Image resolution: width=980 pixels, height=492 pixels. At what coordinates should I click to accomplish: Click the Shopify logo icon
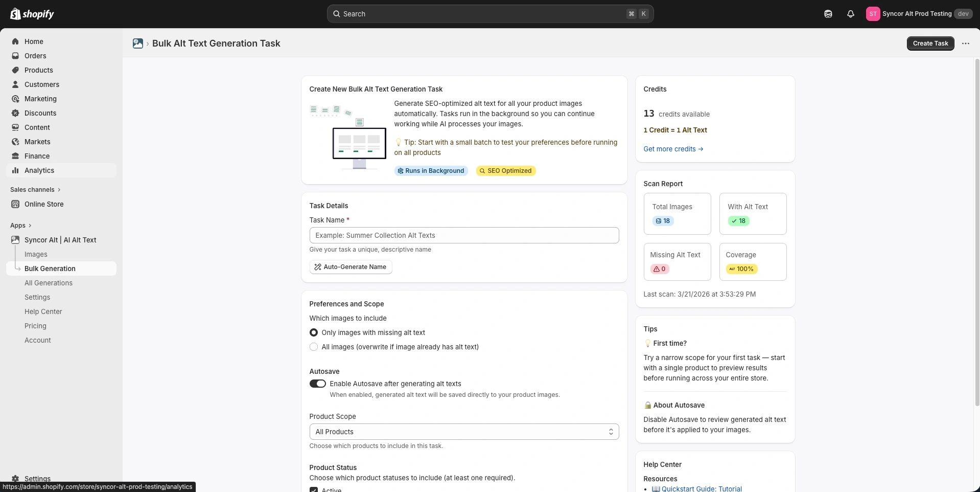click(x=14, y=14)
